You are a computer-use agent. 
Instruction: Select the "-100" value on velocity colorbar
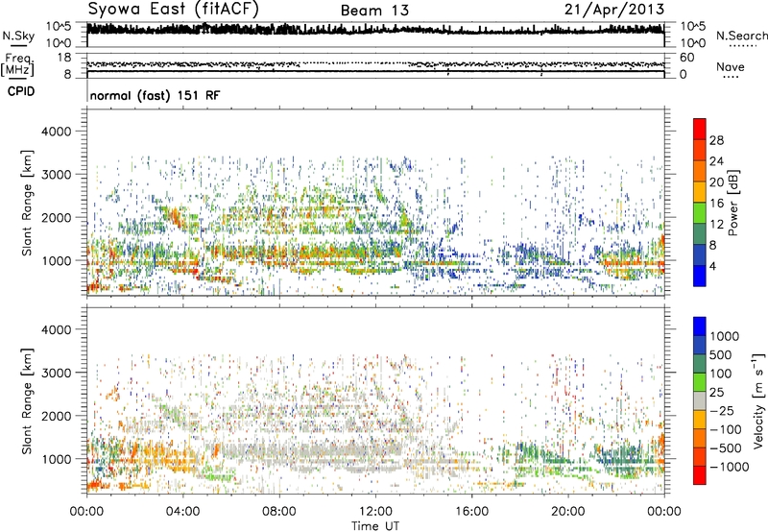(x=726, y=429)
